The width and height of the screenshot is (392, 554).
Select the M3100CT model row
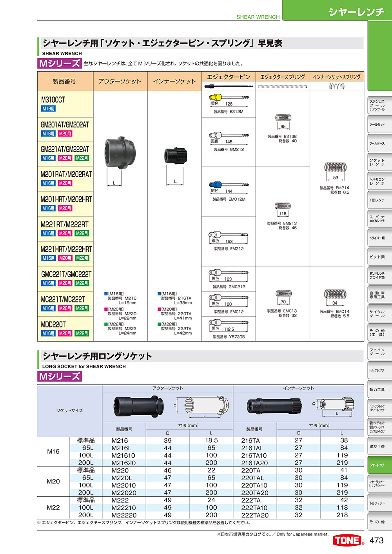[x=65, y=104]
